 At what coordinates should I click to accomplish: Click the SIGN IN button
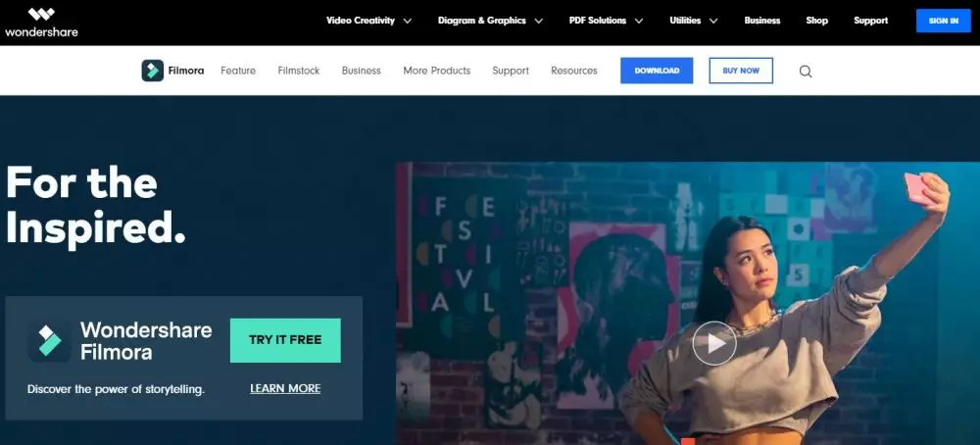pyautogui.click(x=943, y=21)
